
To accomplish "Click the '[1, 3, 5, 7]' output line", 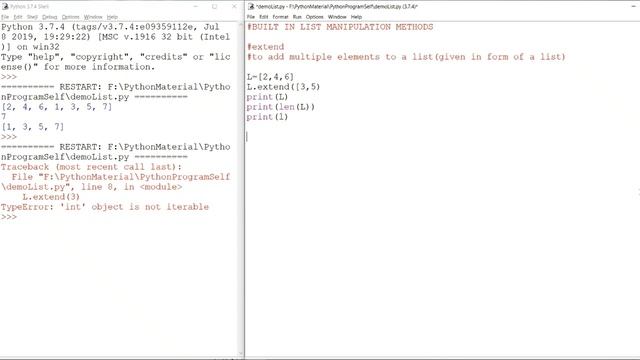I will [x=33, y=127].
